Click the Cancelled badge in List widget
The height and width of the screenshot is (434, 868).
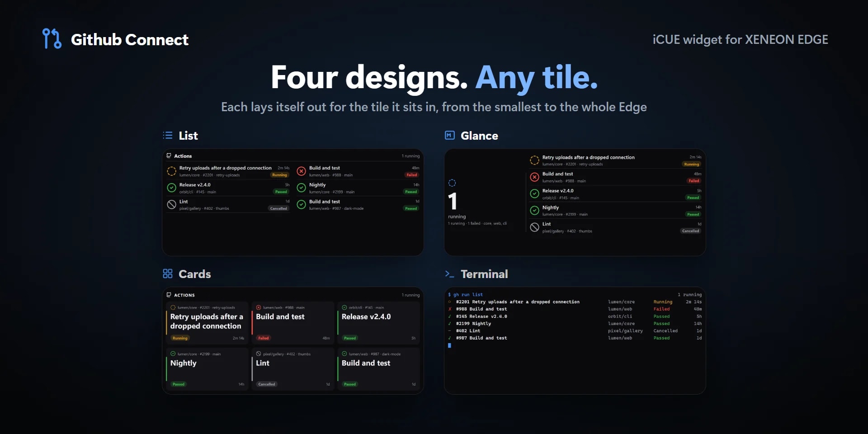tap(278, 208)
